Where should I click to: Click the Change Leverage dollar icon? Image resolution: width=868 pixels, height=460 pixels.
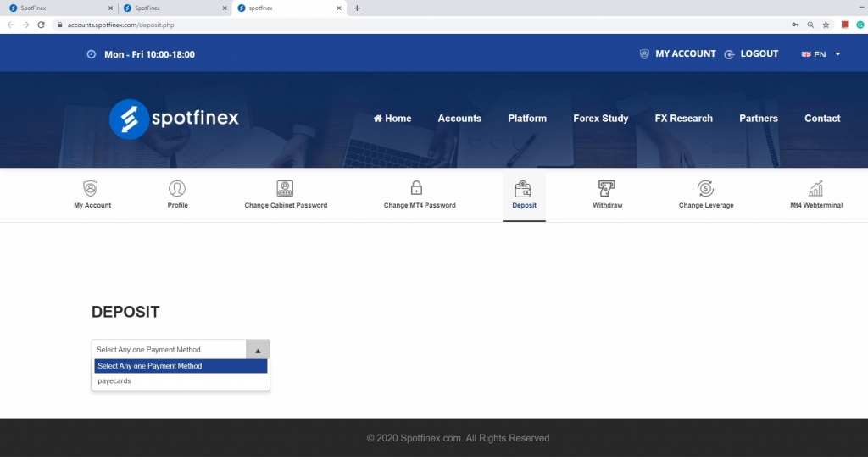[705, 188]
